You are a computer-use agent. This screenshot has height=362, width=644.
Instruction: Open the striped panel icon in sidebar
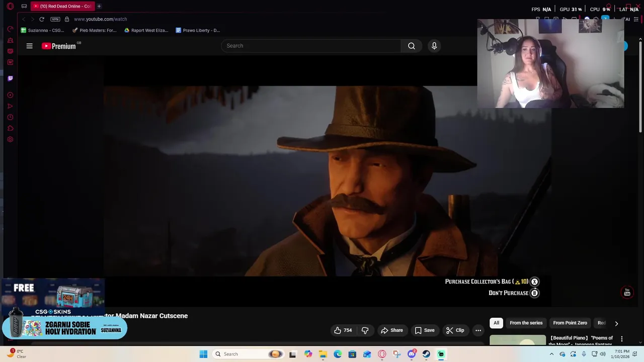[x=10, y=51]
